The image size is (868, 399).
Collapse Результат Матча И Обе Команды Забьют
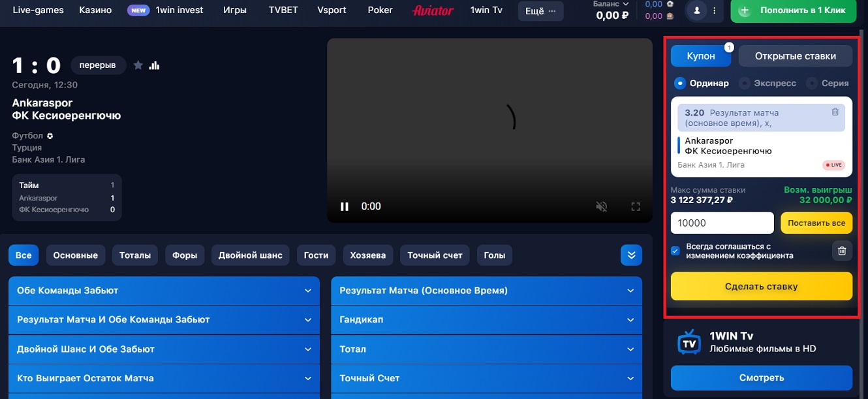164,320
